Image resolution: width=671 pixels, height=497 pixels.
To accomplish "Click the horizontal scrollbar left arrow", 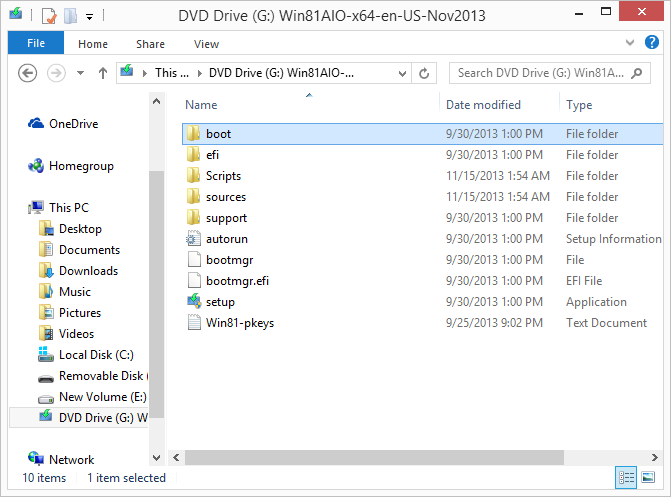I will click(176, 458).
